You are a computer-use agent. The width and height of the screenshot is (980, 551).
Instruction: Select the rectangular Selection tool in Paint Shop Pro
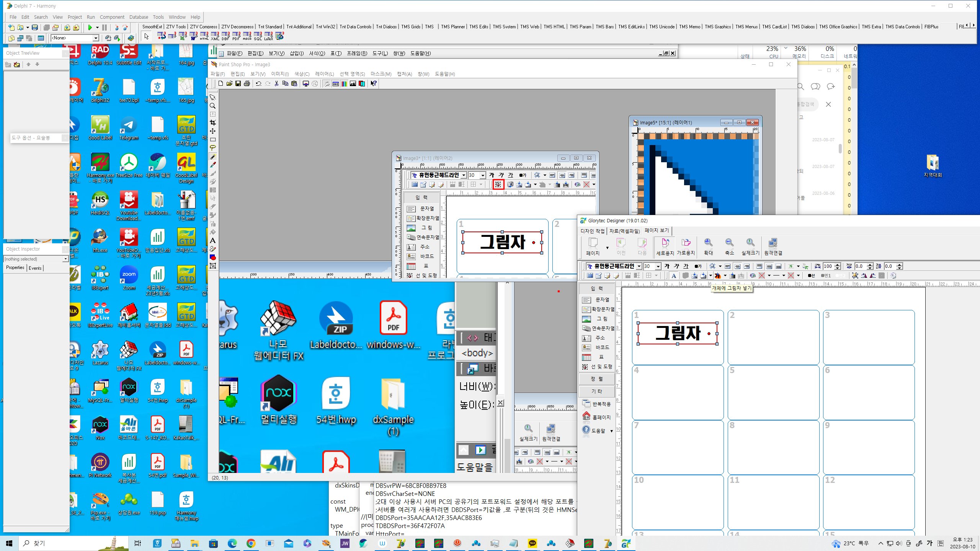coord(213,140)
